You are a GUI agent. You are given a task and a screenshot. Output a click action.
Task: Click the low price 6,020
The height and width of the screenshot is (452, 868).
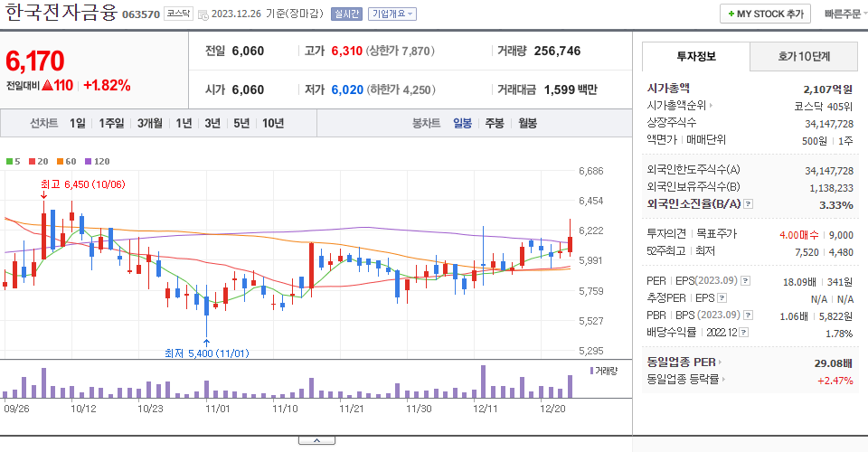pyautogui.click(x=347, y=89)
